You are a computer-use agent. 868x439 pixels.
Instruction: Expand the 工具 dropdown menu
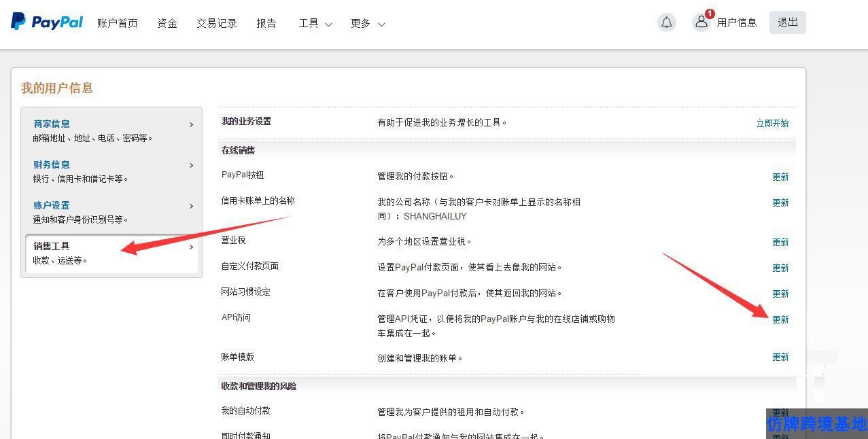(x=315, y=23)
